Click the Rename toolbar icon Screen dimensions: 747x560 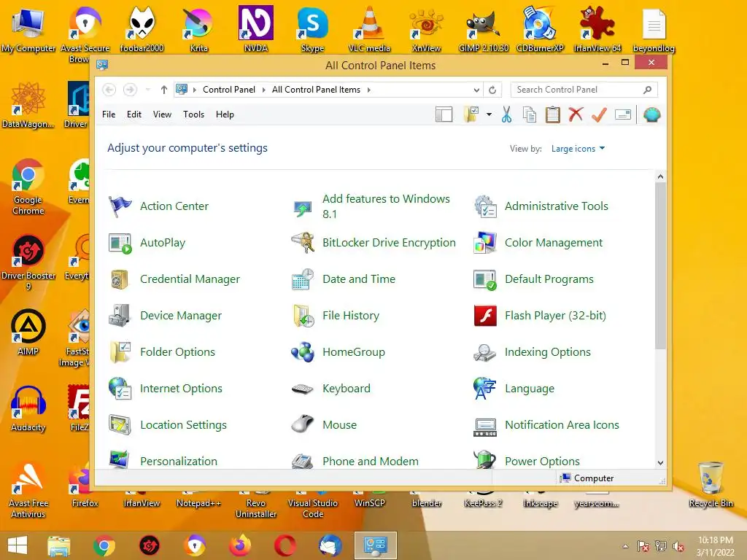coord(623,114)
